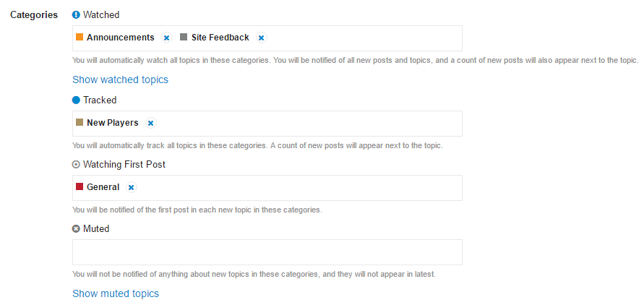Open Show muted topics link
Image resolution: width=644 pixels, height=305 pixels.
116,293
